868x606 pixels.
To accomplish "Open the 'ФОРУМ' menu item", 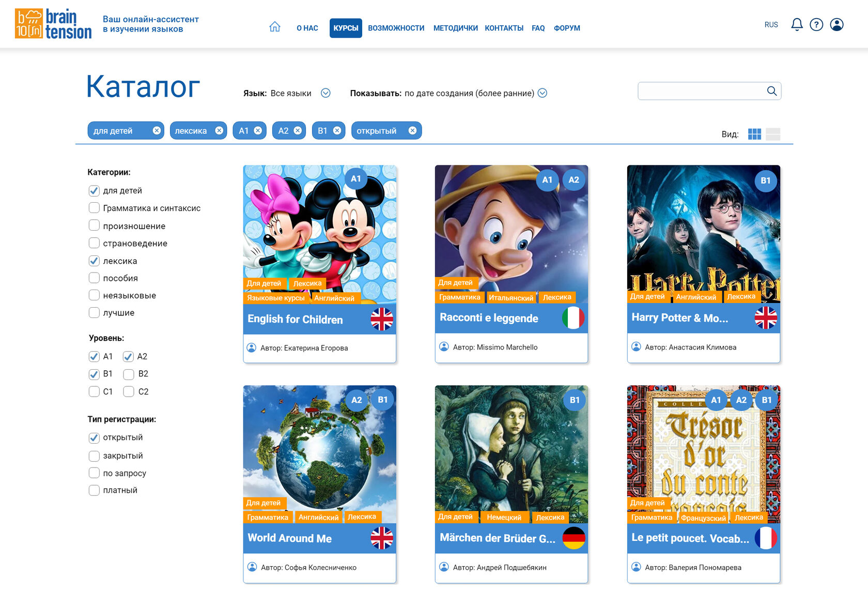I will pos(567,28).
